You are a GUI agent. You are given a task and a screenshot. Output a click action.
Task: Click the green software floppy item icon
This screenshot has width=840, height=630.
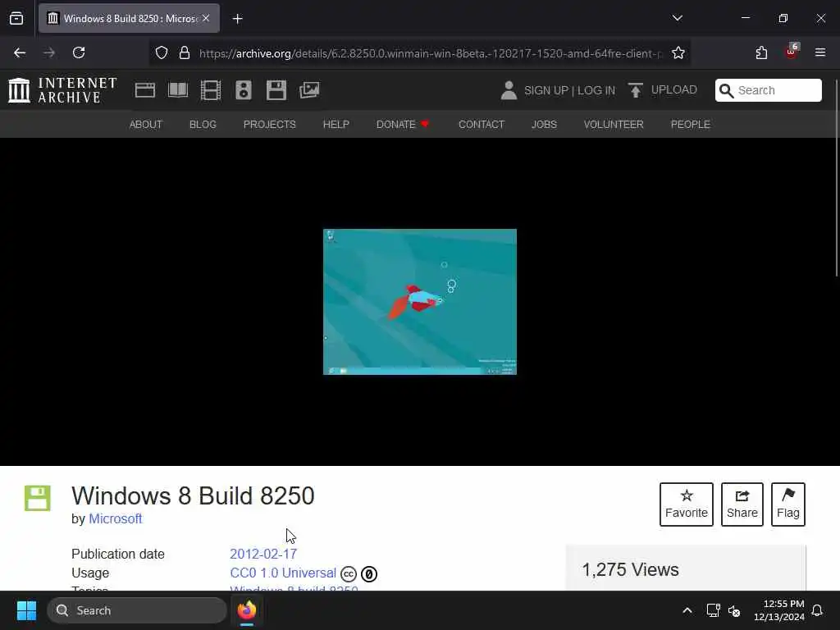point(38,498)
